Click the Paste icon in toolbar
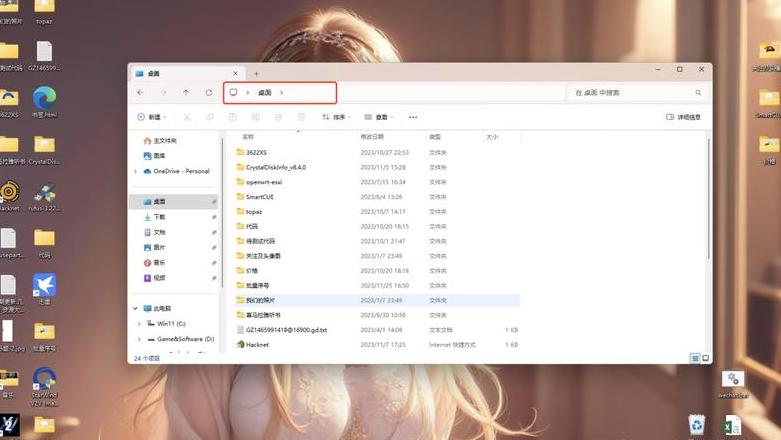Screen dimensions: 781x440 pos(233,117)
